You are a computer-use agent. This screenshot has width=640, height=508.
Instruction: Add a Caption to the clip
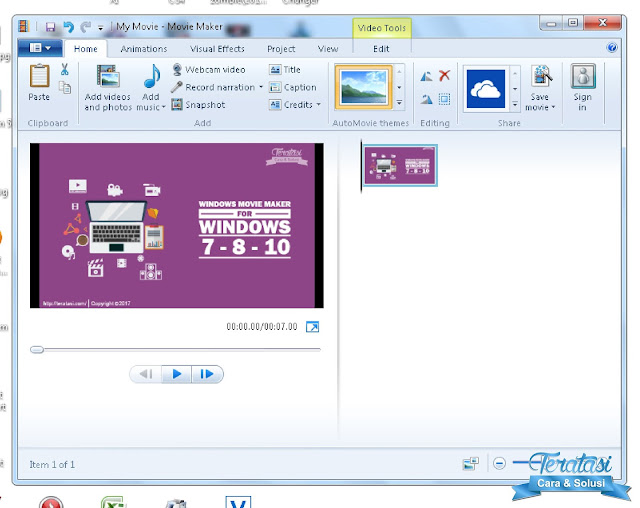point(293,87)
